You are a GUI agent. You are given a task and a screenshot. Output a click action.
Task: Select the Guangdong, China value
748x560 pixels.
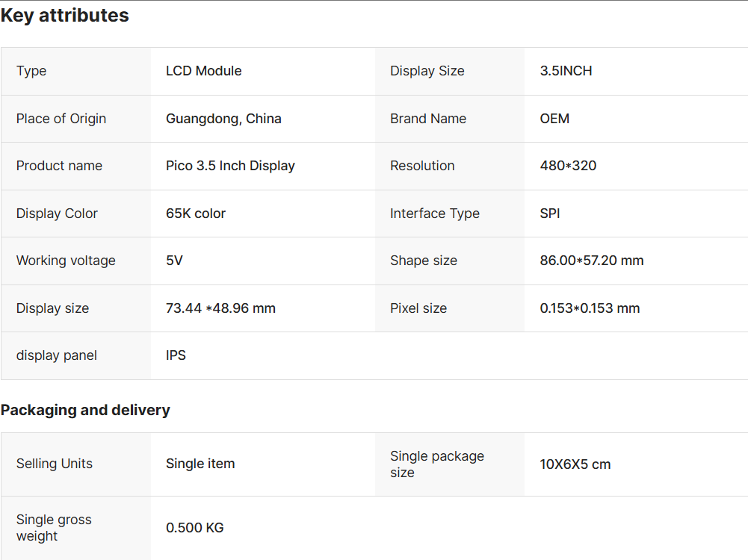[223, 119]
